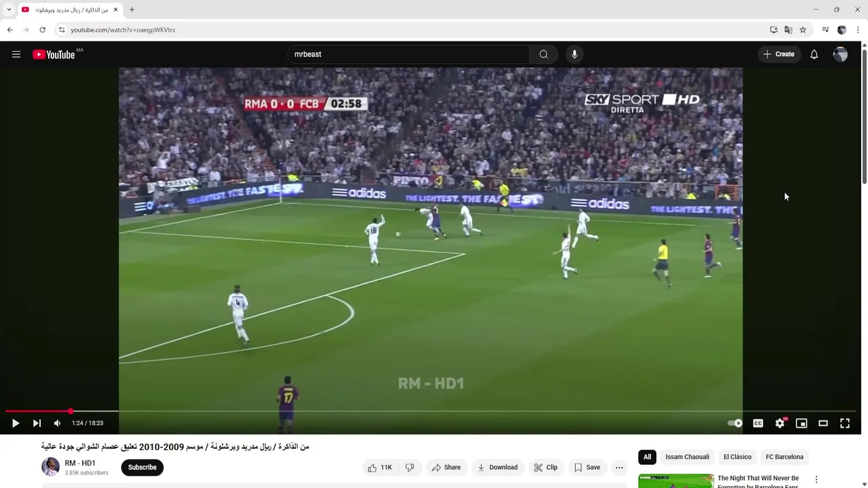The width and height of the screenshot is (868, 488).
Task: Click the red progress scrubber handle
Action: tap(71, 411)
